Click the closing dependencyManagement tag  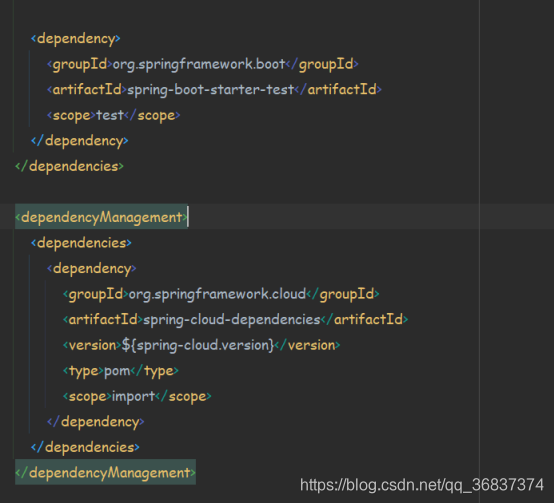coord(105,473)
